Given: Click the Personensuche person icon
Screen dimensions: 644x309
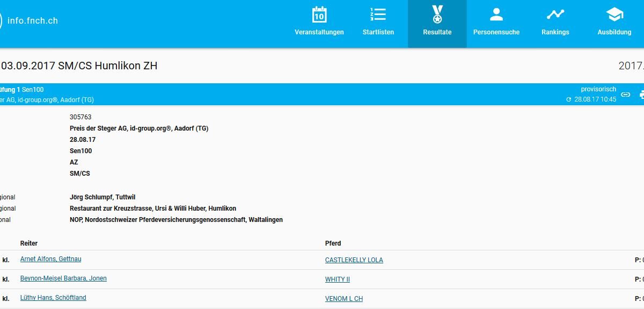Looking at the screenshot, I should [496, 15].
